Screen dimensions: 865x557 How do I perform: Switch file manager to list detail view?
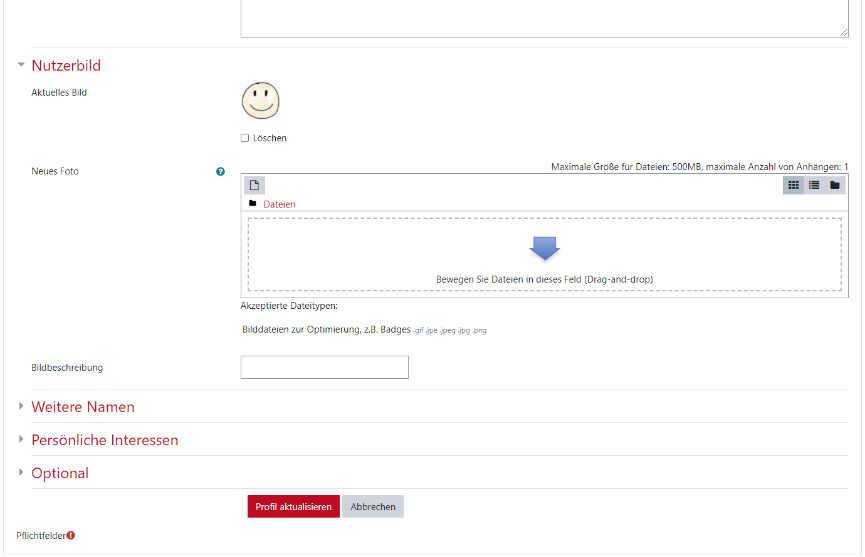(x=814, y=185)
